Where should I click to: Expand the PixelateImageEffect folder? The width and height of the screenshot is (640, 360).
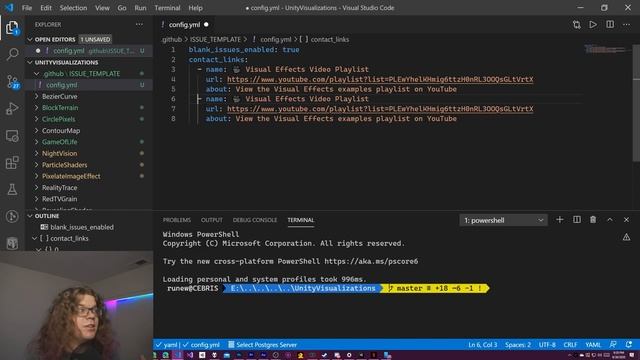[x=37, y=176]
